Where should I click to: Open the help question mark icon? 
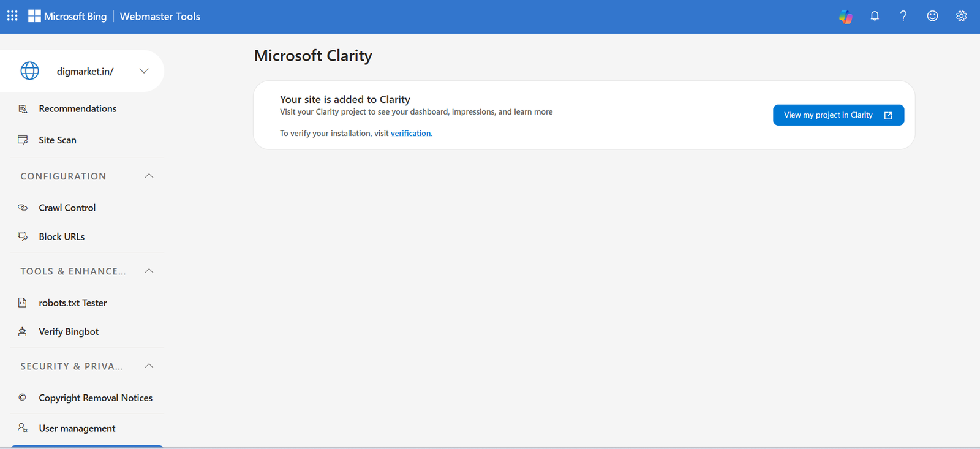[903, 16]
